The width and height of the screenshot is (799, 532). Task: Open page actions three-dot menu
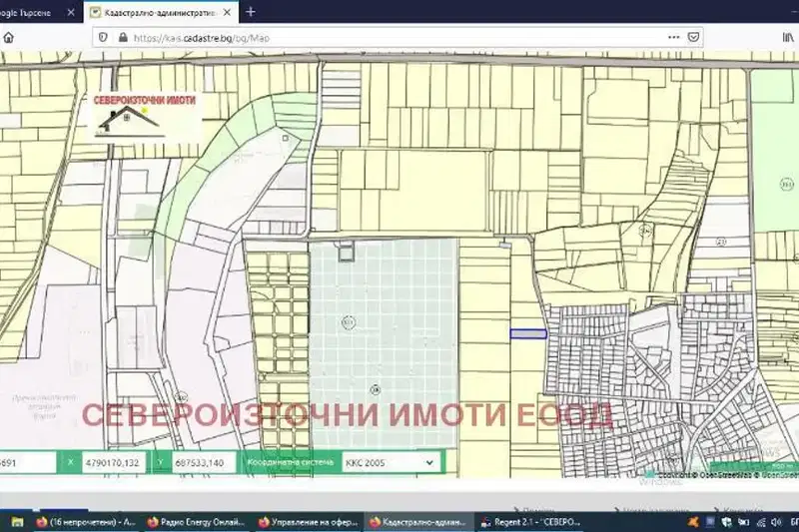[x=673, y=37]
